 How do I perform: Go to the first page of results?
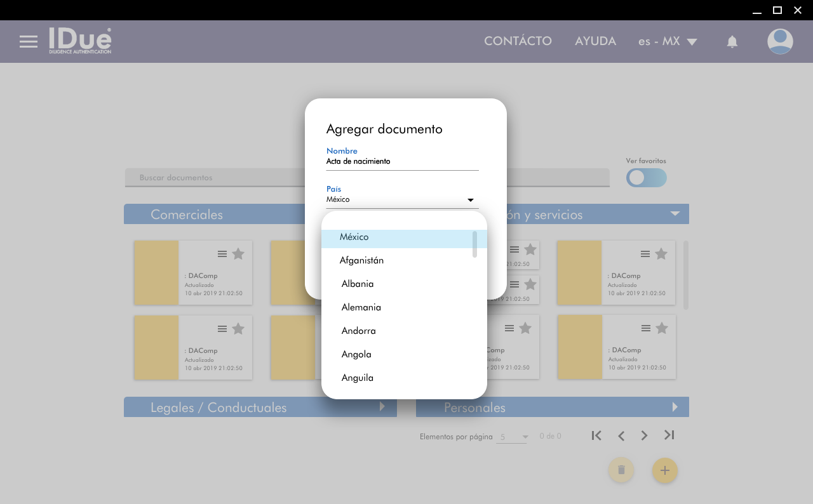pos(596,435)
